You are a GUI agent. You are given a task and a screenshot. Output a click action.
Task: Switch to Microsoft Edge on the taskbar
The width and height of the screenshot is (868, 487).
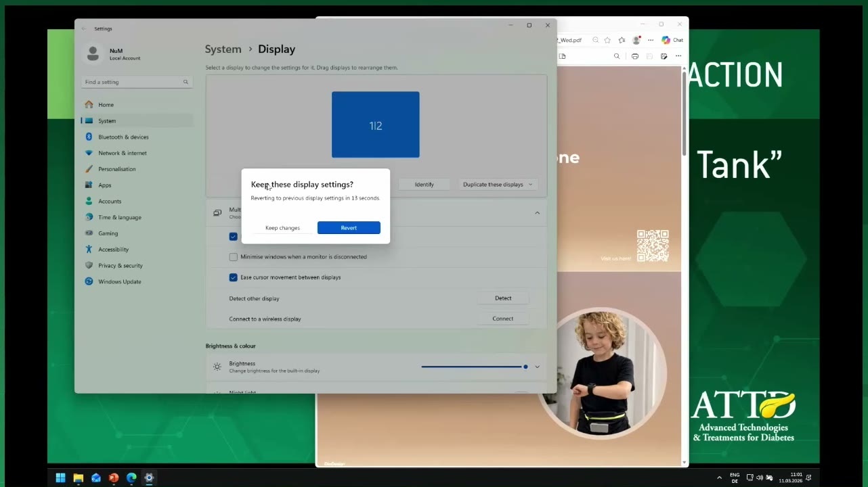click(131, 478)
